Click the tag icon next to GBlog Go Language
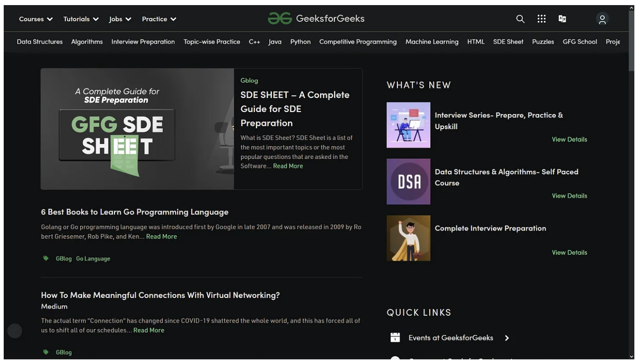 [x=46, y=258]
